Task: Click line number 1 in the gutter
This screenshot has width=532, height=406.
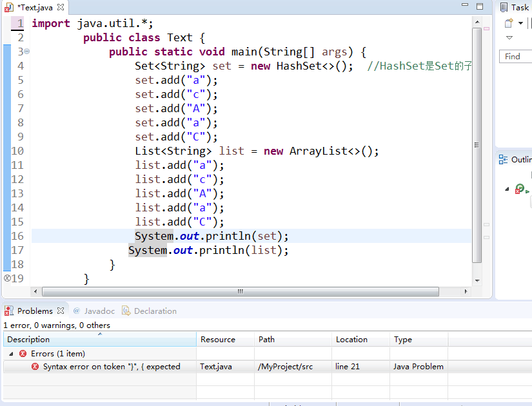Action: coord(21,23)
